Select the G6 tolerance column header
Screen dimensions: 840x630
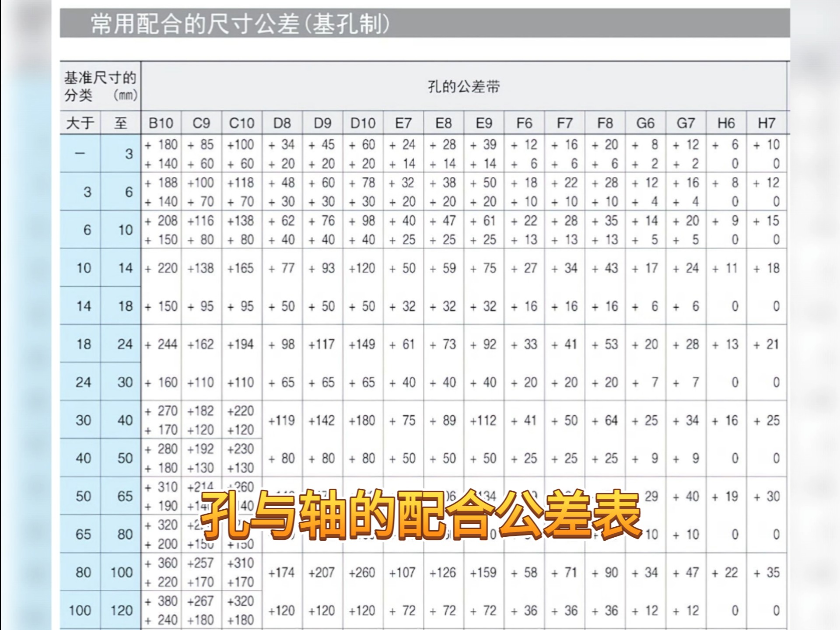[x=645, y=123]
